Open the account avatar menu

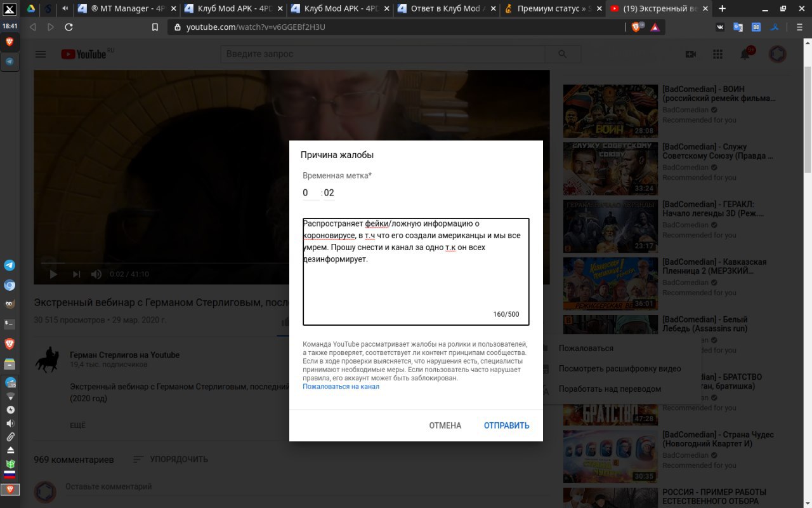coord(778,55)
